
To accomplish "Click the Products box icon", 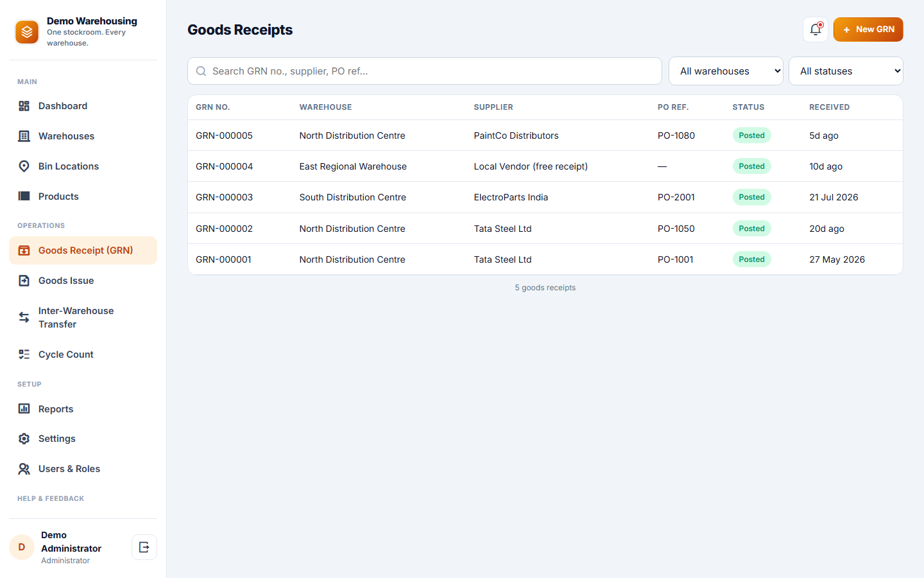I will (24, 197).
